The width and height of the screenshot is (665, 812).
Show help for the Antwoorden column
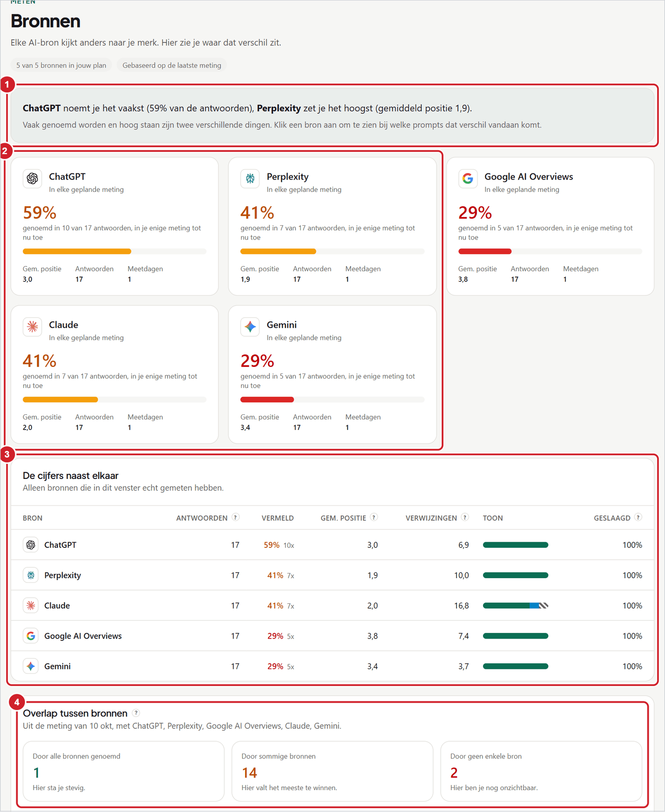[236, 517]
